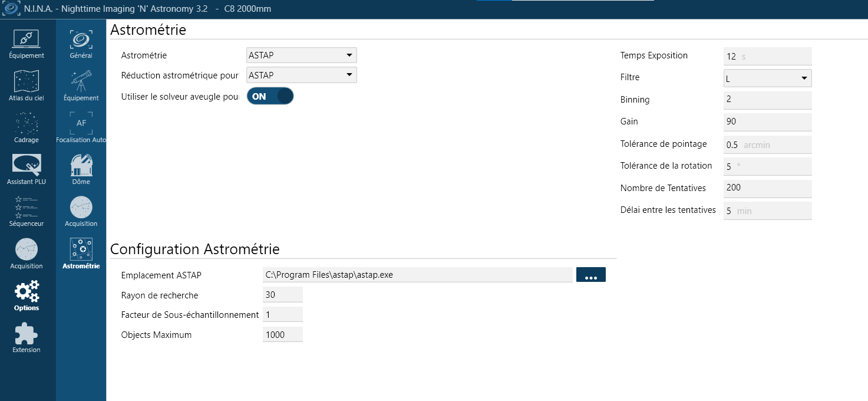Click the Configuration Astrométrie heading
The height and width of the screenshot is (401, 868).
[195, 249]
